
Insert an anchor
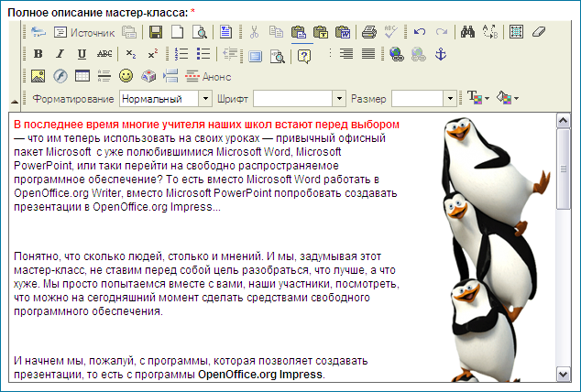coord(441,54)
